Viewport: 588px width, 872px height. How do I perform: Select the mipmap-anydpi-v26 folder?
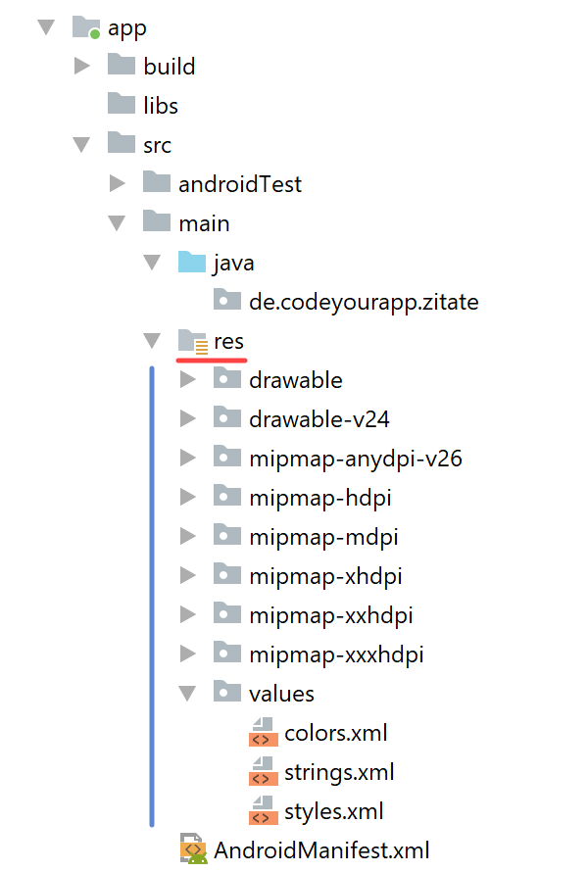[x=338, y=459]
